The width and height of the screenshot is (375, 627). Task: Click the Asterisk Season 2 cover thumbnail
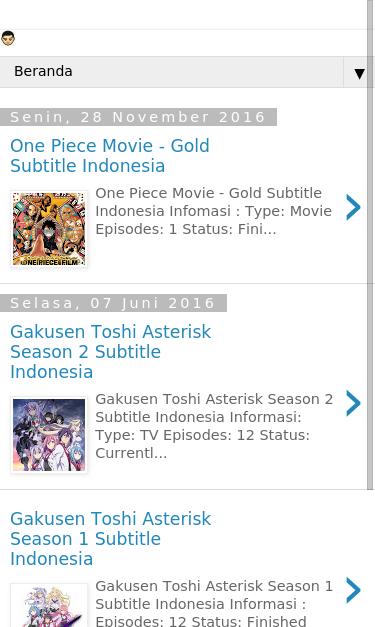49,435
